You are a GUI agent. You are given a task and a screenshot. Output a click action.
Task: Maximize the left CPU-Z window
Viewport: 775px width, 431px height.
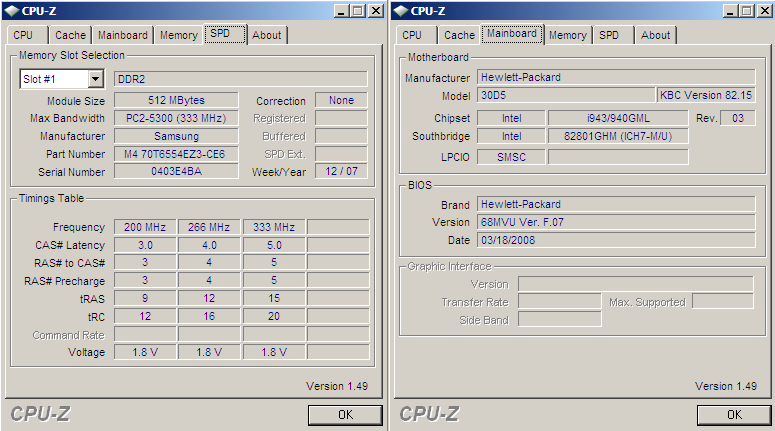[x=358, y=11]
